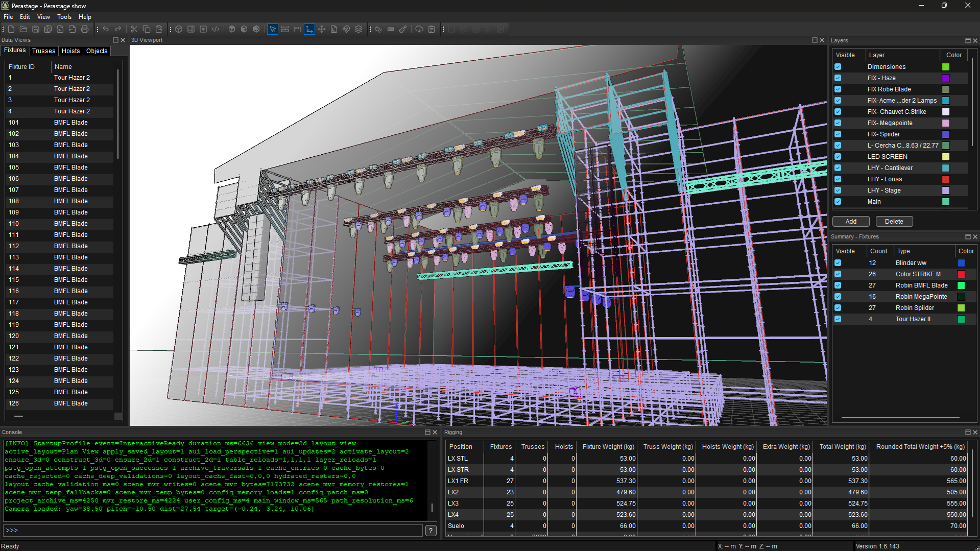Toggle LHY - Stage layer visibility
Viewport: 980px width, 551px height.
tap(838, 190)
